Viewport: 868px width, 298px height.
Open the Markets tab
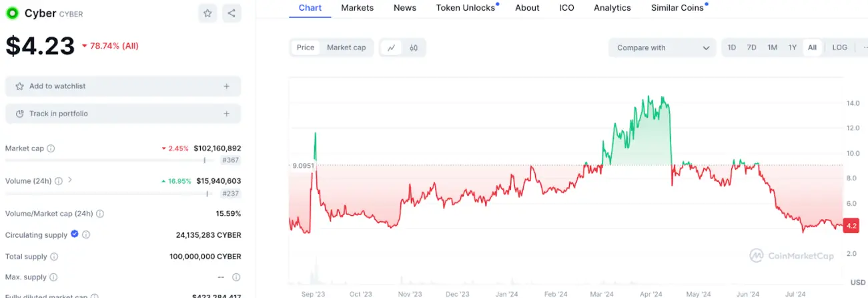click(x=357, y=8)
